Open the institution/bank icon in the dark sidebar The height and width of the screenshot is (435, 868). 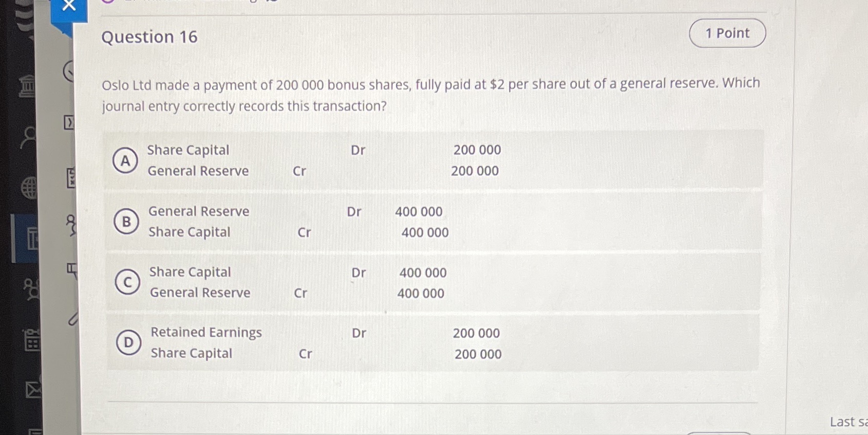click(x=27, y=86)
